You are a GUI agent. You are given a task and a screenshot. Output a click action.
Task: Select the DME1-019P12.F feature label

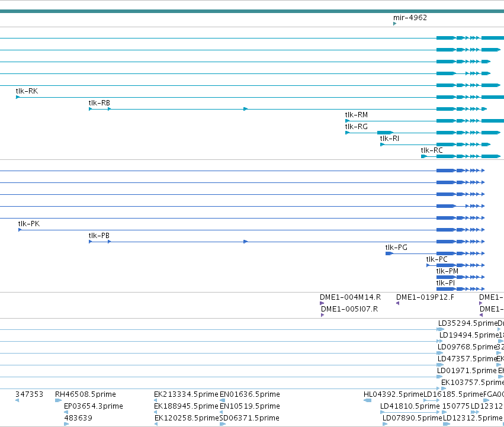(x=425, y=297)
